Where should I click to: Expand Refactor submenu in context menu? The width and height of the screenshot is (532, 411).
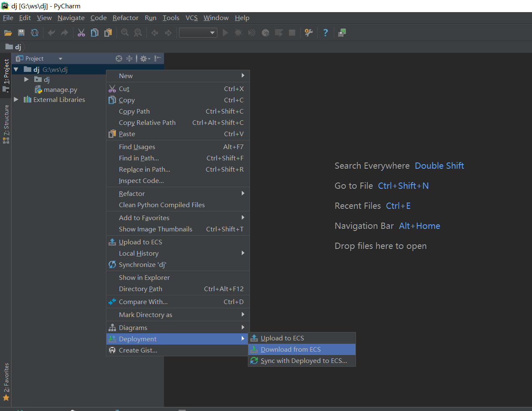(x=178, y=193)
